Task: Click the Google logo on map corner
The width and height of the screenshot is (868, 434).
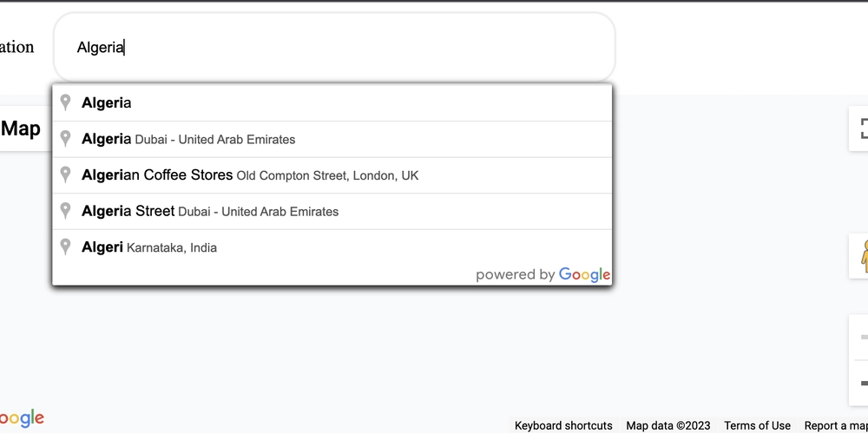Action: pyautogui.click(x=21, y=418)
